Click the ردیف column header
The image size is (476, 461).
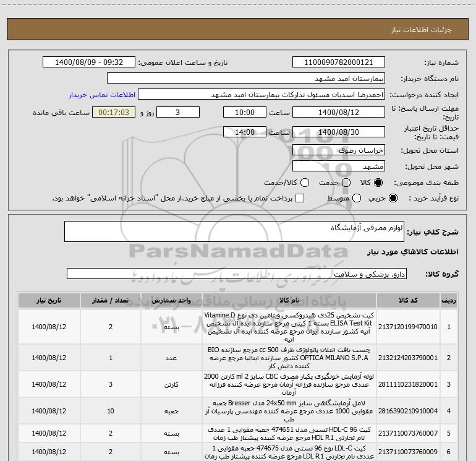(x=449, y=301)
